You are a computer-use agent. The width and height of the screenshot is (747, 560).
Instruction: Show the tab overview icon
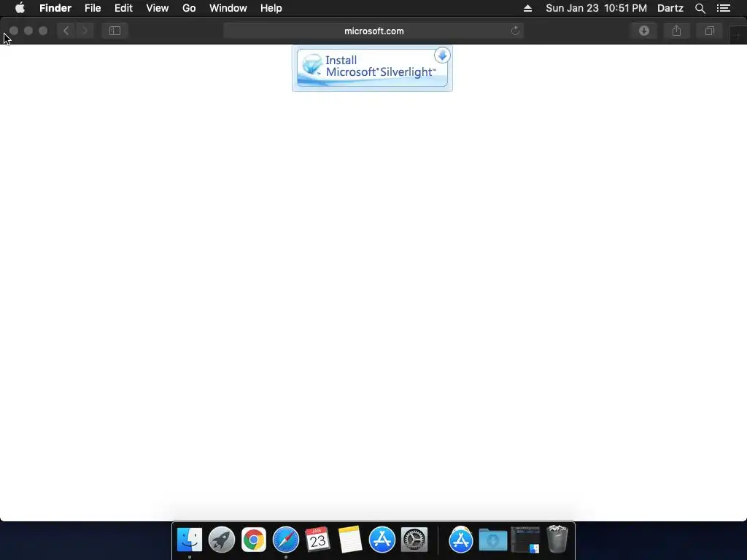(x=709, y=31)
